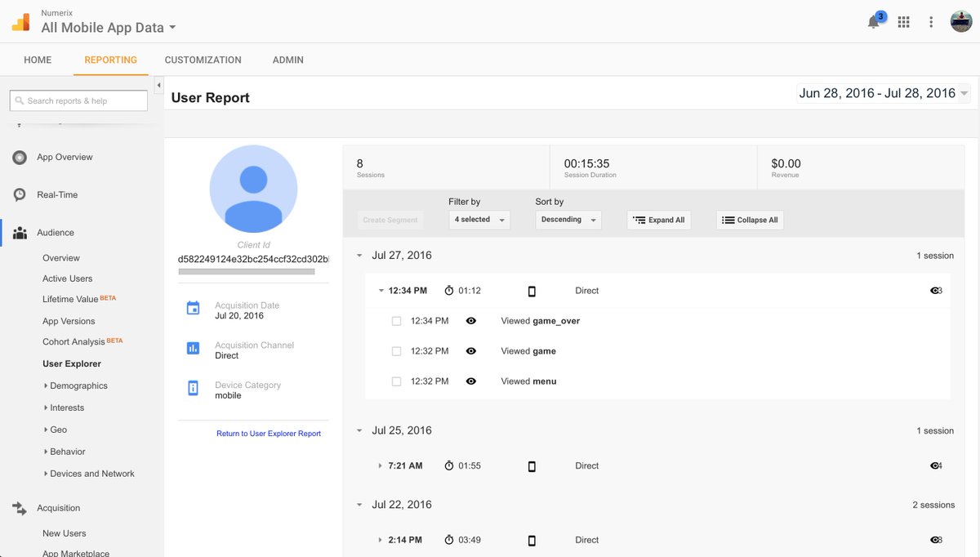This screenshot has height=557, width=980.
Task: Open Audience Overview report
Action: pyautogui.click(x=61, y=258)
